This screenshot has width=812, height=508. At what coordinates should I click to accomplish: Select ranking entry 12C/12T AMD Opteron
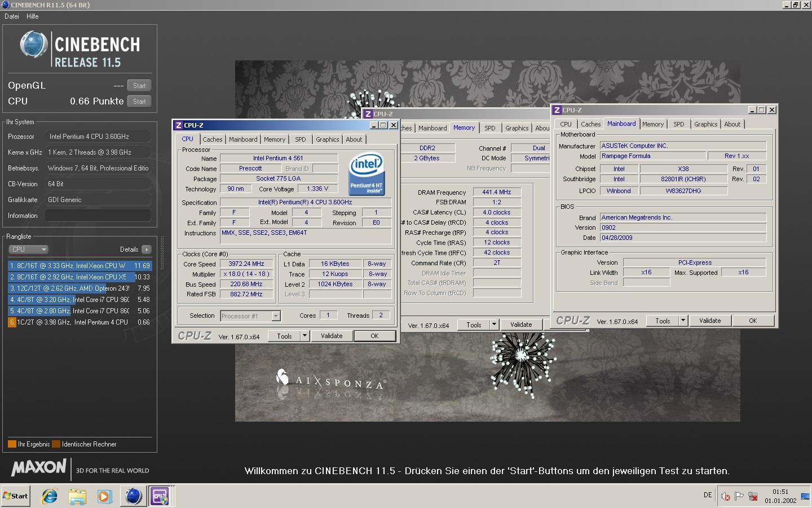click(x=80, y=288)
